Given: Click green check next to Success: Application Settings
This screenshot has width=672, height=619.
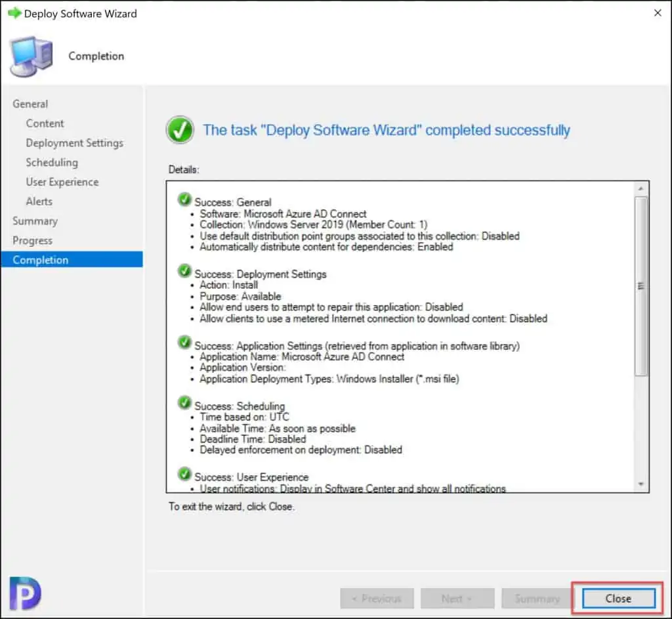Looking at the screenshot, I should pos(184,343).
